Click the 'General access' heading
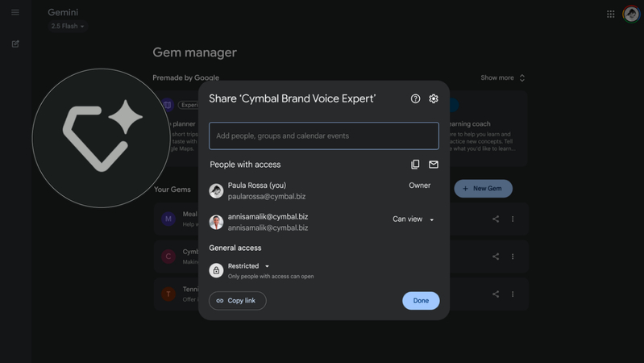644x363 pixels. pos(235,248)
